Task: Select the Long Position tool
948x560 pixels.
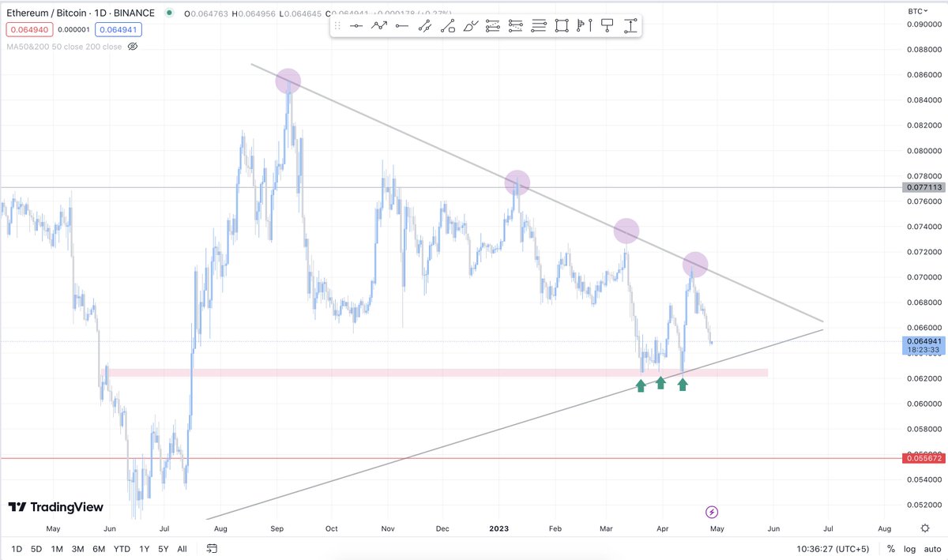Action: (630, 25)
